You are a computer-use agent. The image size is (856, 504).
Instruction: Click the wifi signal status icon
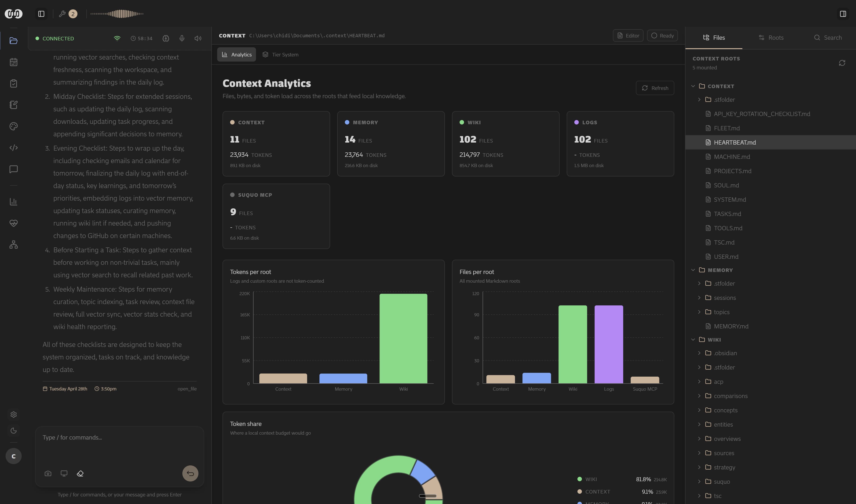tap(117, 38)
